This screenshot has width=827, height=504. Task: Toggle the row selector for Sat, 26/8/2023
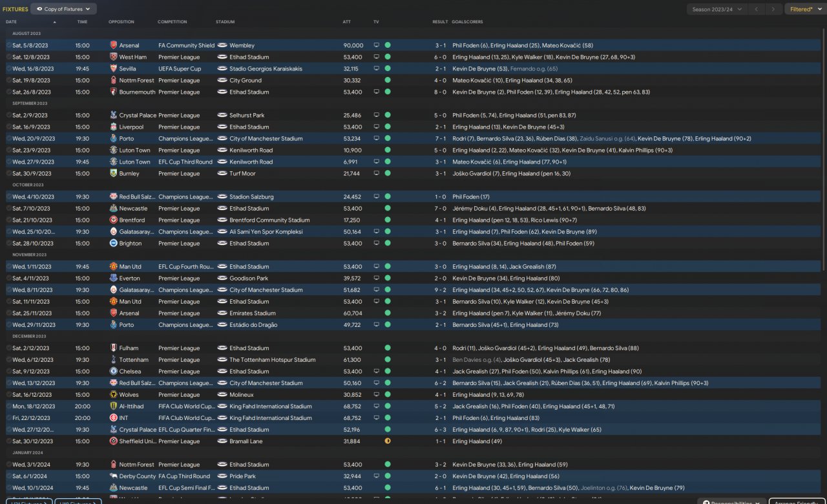9,92
